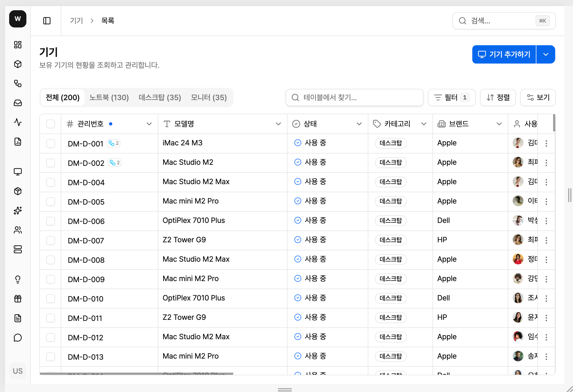Viewport: 573px width, 392px height.
Task: Click the table vertical scrollbar thumb
Action: click(x=554, y=123)
